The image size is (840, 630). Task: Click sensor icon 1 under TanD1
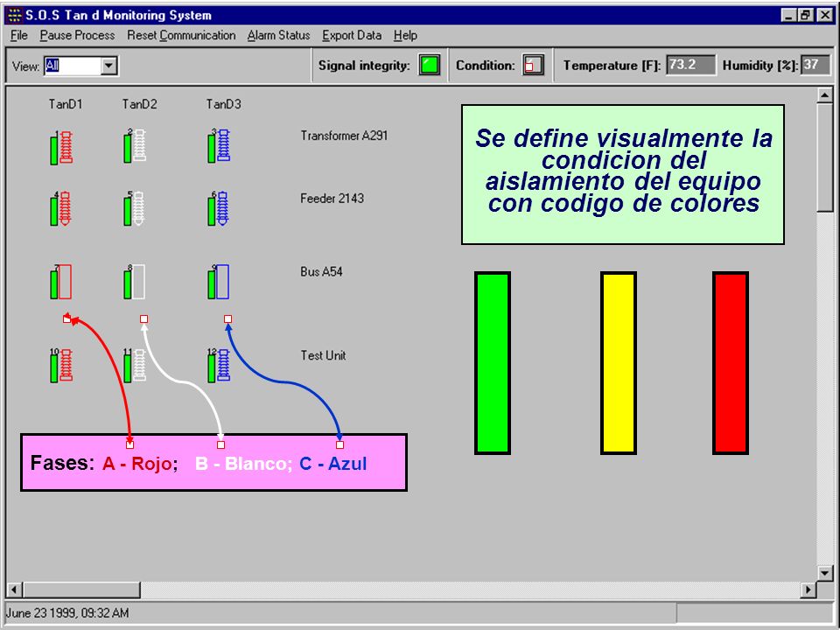coord(61,147)
